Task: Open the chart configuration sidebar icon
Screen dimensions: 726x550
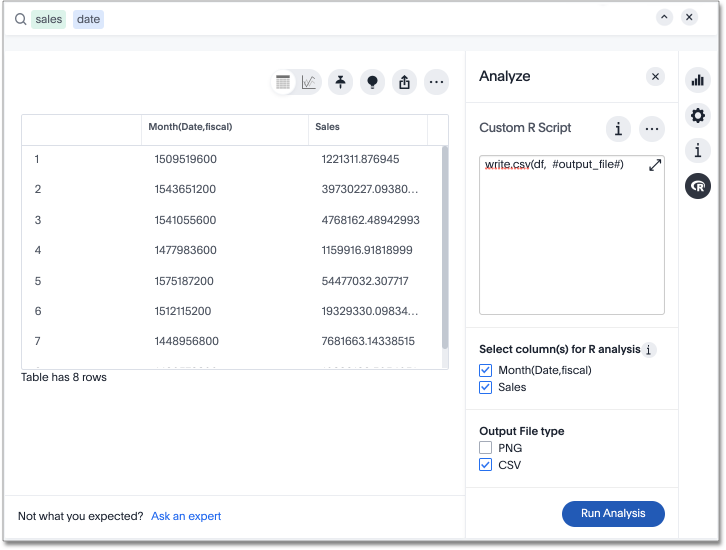Action: (x=697, y=82)
